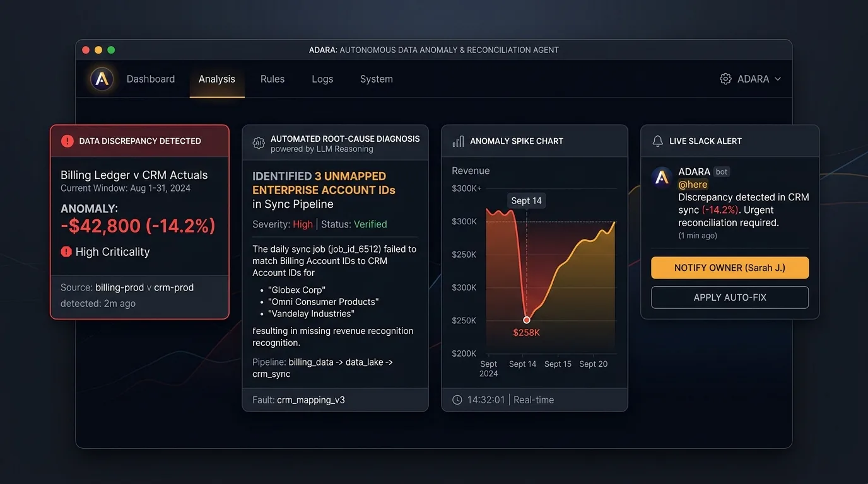Expand the ADARA account dropdown chevron
Screen dimensions: 868x484
pos(777,79)
